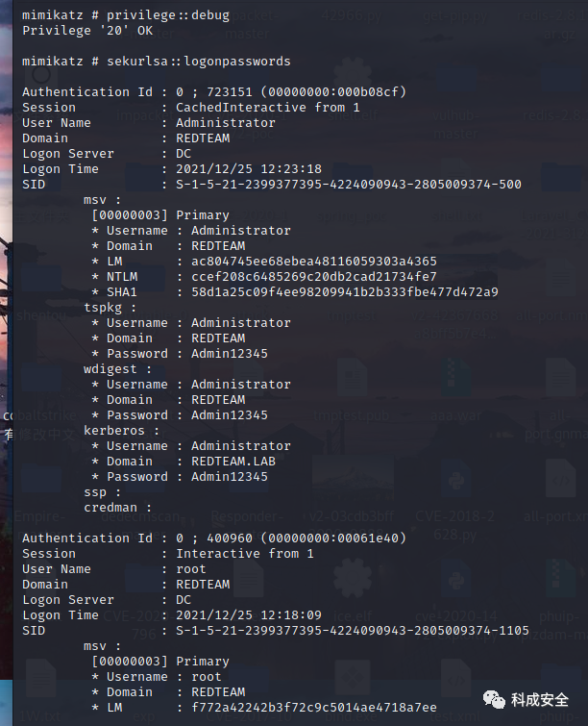Select Authentication Id line with 400960
The width and height of the screenshot is (588, 726).
click(x=214, y=538)
